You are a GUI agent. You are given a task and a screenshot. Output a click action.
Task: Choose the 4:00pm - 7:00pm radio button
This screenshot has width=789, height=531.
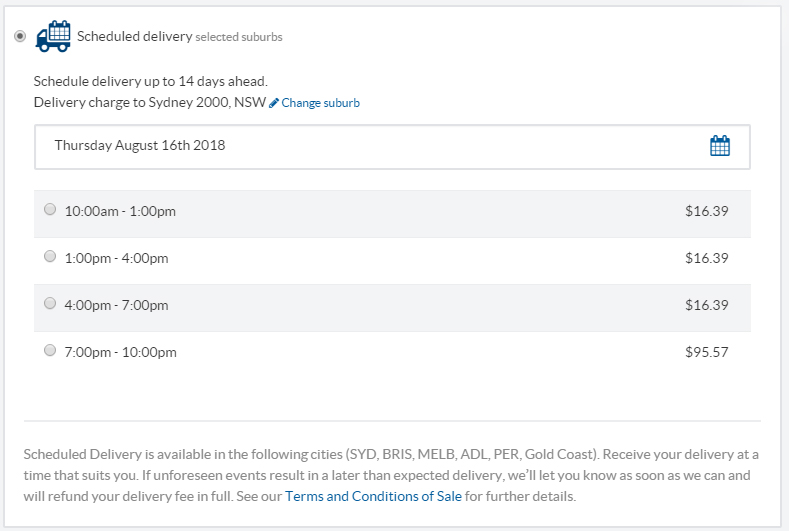coord(50,303)
